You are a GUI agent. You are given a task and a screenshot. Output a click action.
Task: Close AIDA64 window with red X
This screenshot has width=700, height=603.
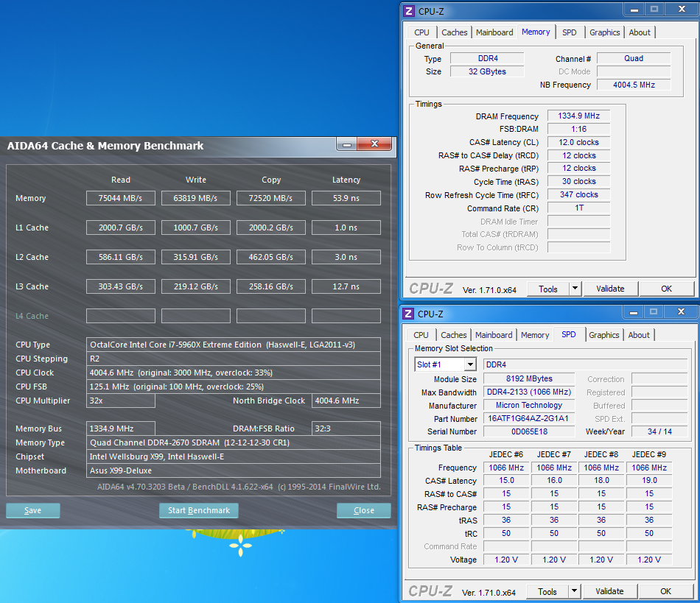click(374, 144)
